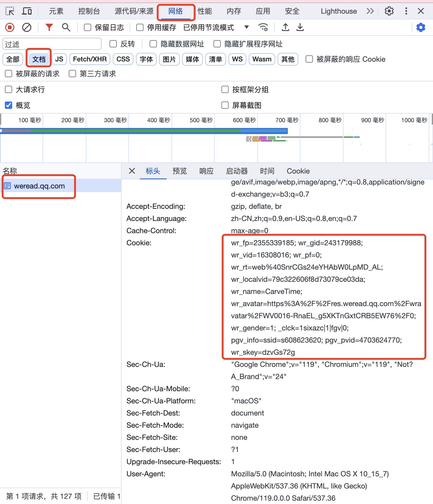This screenshot has height=504, width=433.
Task: Uncheck the 概览 overview option
Action: click(9, 105)
